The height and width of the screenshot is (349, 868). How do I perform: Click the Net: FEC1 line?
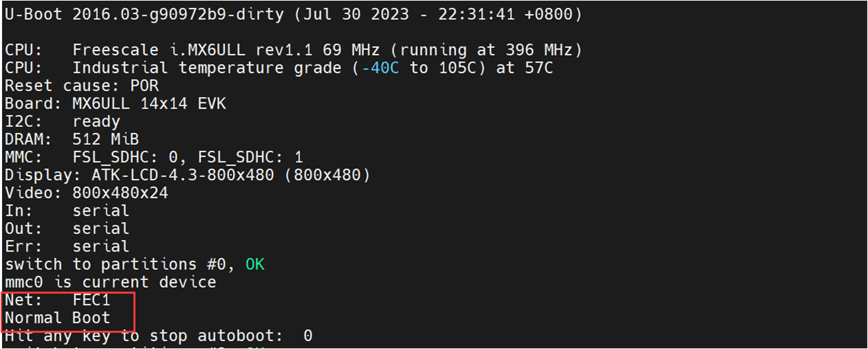[57, 300]
